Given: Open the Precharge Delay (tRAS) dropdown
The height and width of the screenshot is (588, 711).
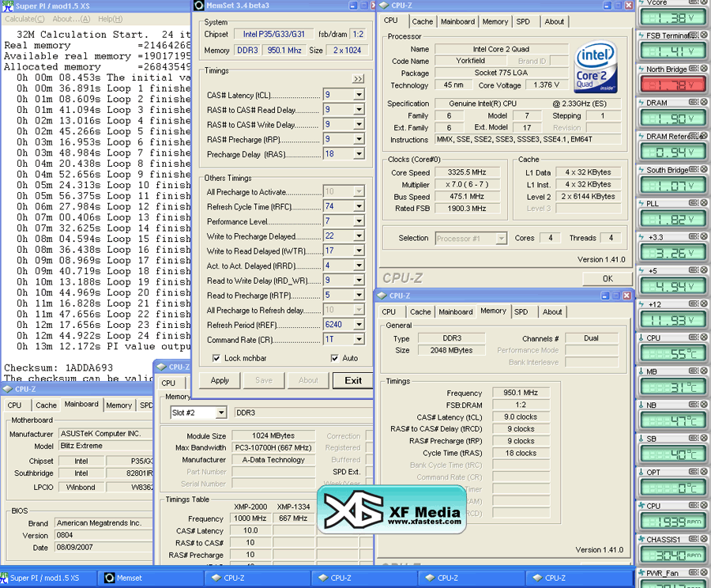Looking at the screenshot, I should 359,154.
